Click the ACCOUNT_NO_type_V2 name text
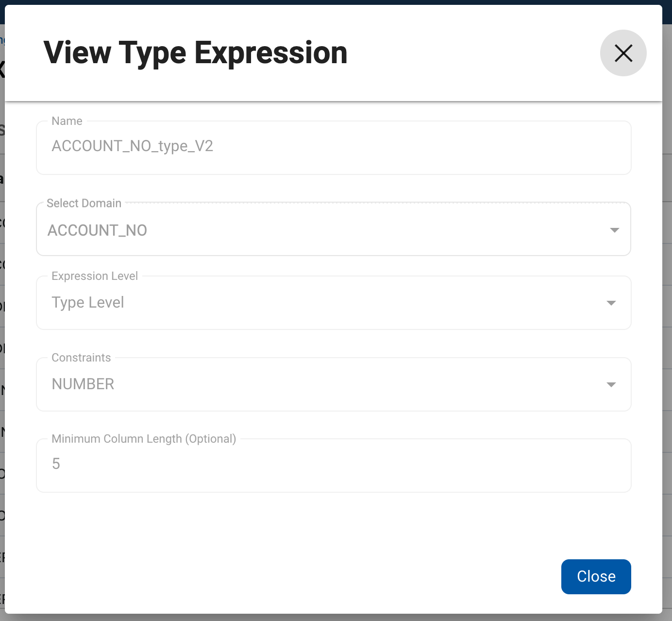The image size is (672, 621). coord(132,146)
